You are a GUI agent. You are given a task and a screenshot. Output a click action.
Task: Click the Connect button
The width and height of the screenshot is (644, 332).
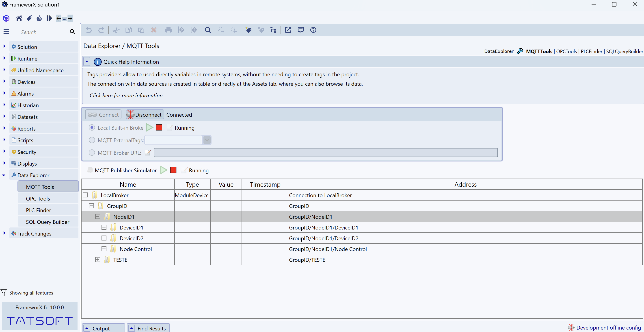point(103,115)
